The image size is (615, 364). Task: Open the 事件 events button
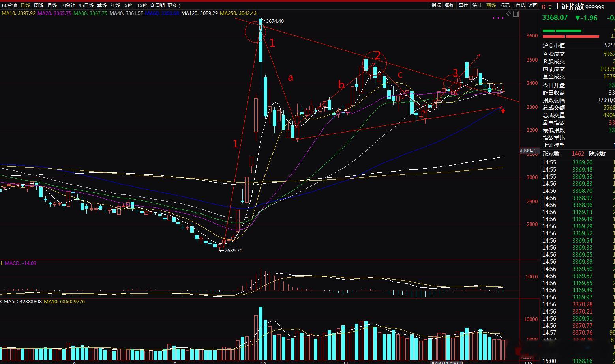tap(463, 6)
